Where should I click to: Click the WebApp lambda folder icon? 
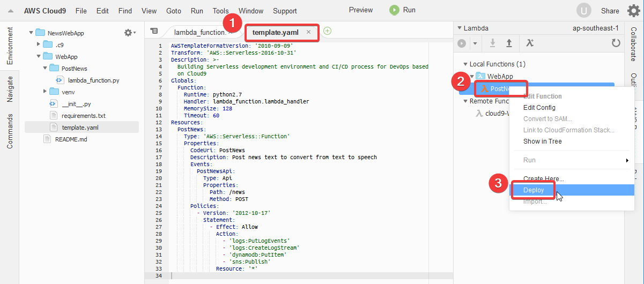pos(480,77)
